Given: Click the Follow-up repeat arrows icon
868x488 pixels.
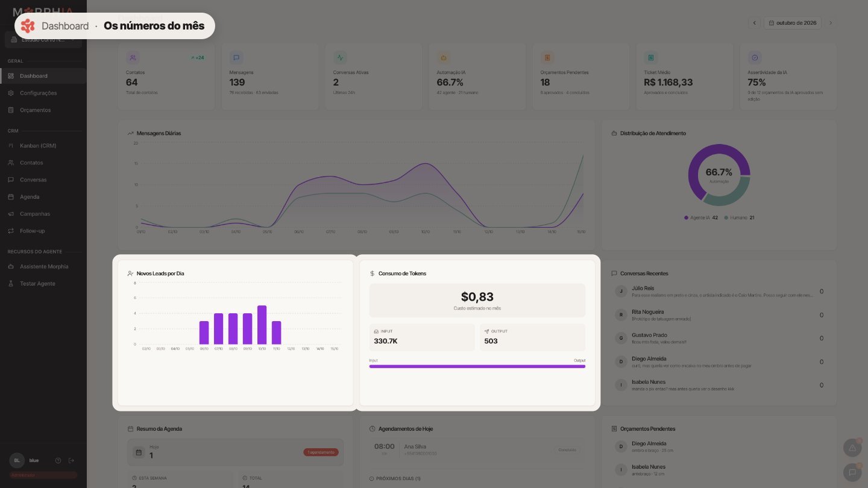Looking at the screenshot, I should 11,231.
